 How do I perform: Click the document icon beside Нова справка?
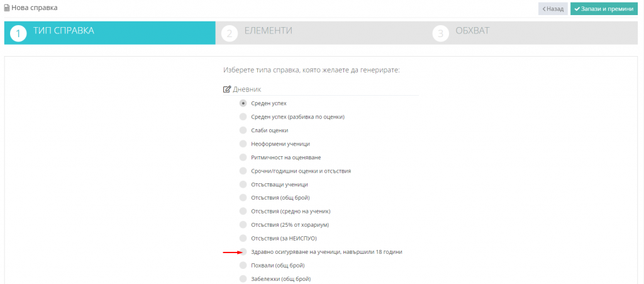click(x=7, y=8)
